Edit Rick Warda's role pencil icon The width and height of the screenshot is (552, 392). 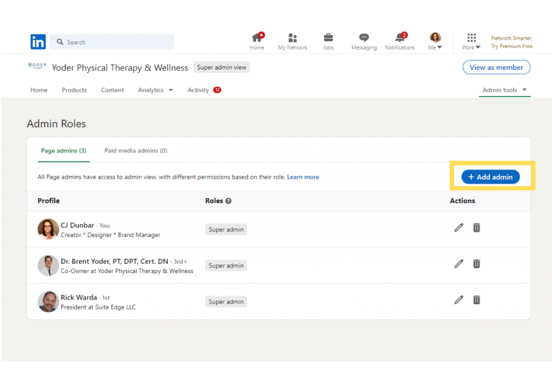coord(458,300)
